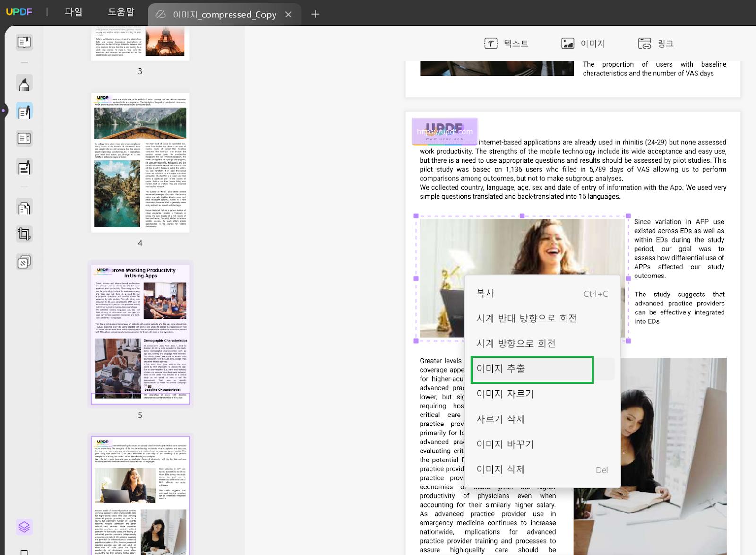Add a new tab with plus button

316,14
